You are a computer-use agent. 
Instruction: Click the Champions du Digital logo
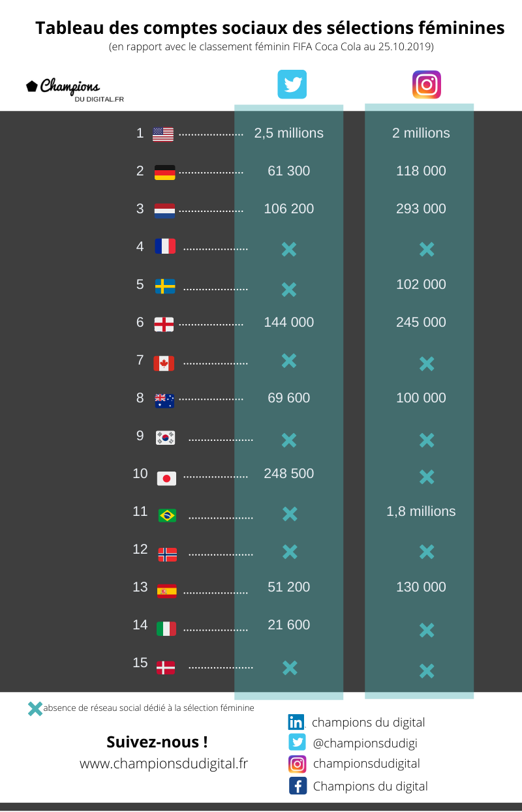pos(74,91)
